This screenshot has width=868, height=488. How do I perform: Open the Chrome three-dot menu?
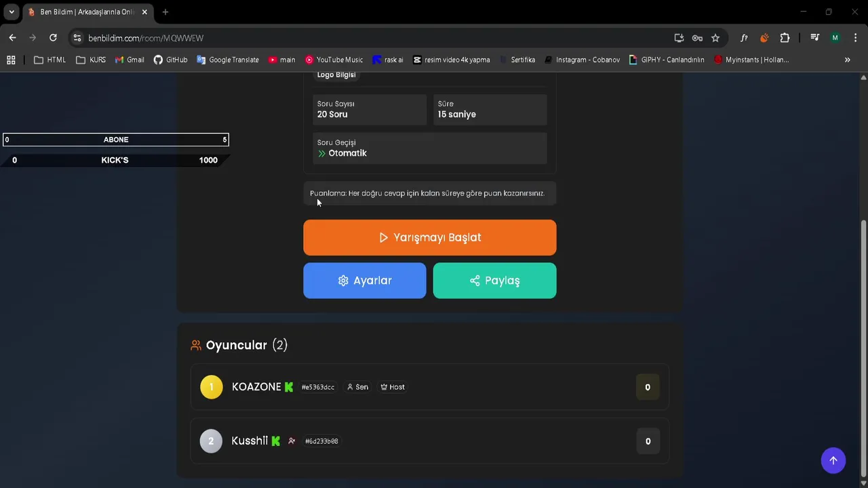pyautogui.click(x=855, y=38)
